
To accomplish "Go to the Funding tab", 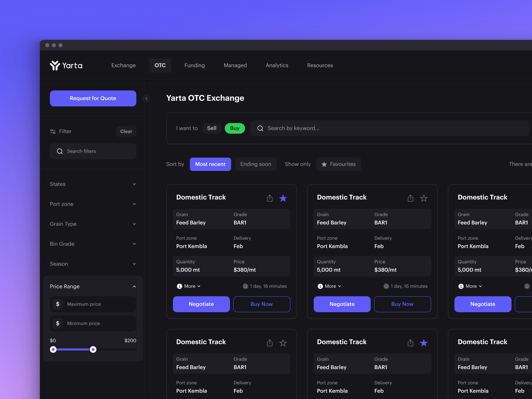I will click(x=195, y=65).
